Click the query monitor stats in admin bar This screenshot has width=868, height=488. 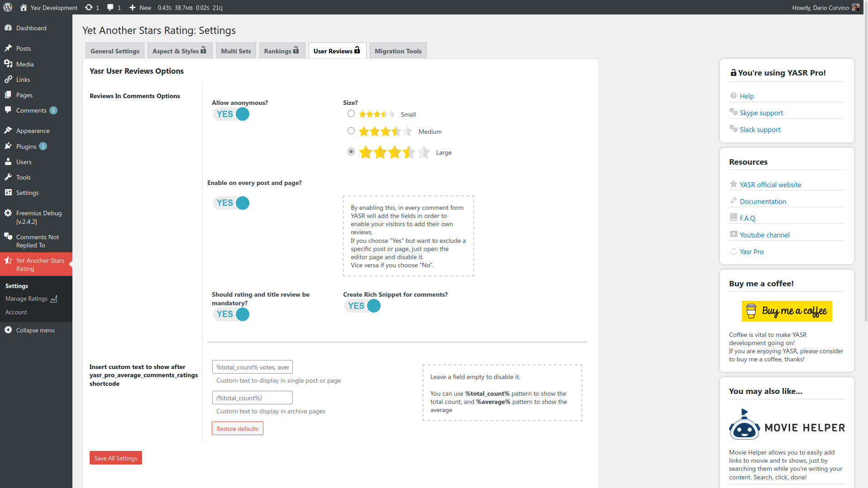[x=190, y=7]
